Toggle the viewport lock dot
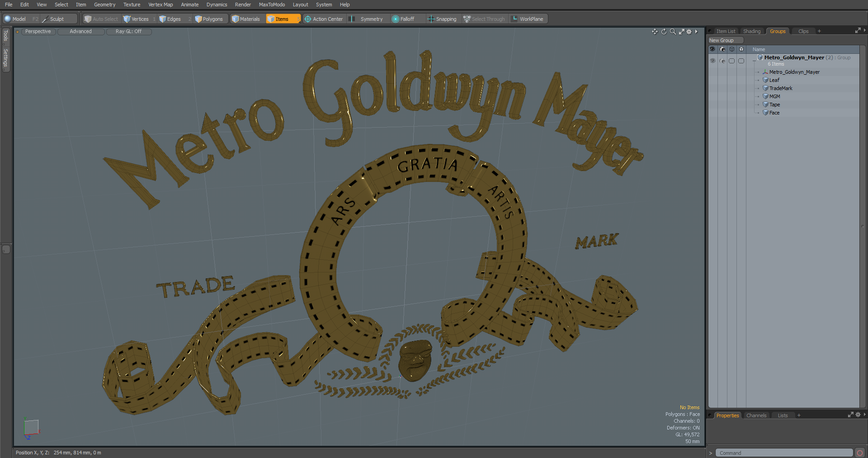Screen dimensions: 868x458 click(17, 32)
